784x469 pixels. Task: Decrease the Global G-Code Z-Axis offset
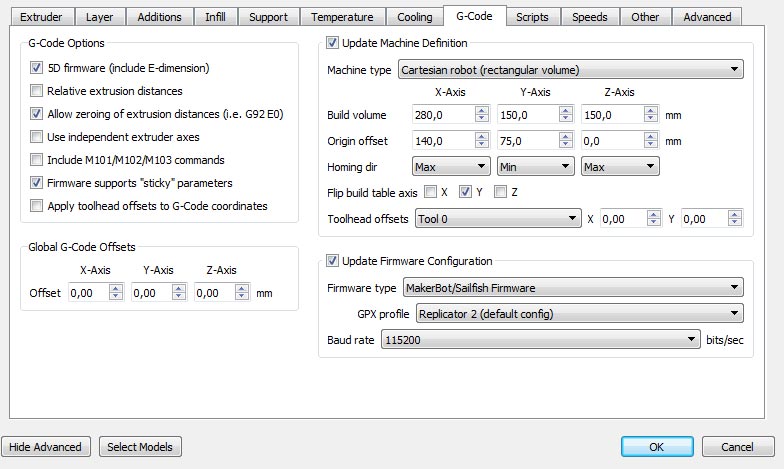(242, 297)
